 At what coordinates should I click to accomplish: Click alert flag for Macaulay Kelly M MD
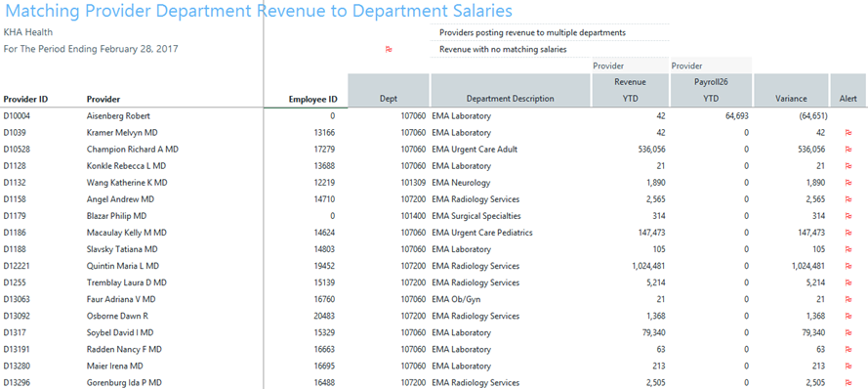point(847,233)
